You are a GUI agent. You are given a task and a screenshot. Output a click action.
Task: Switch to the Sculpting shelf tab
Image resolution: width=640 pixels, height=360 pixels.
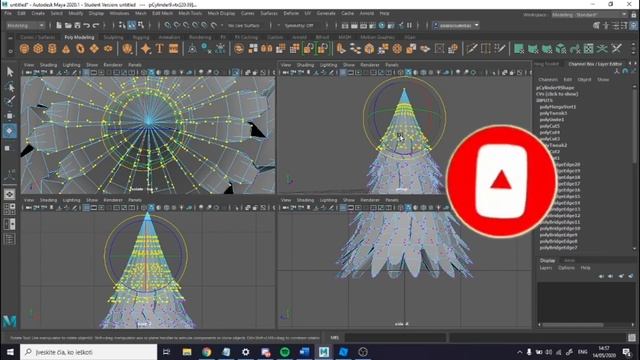[x=113, y=37]
